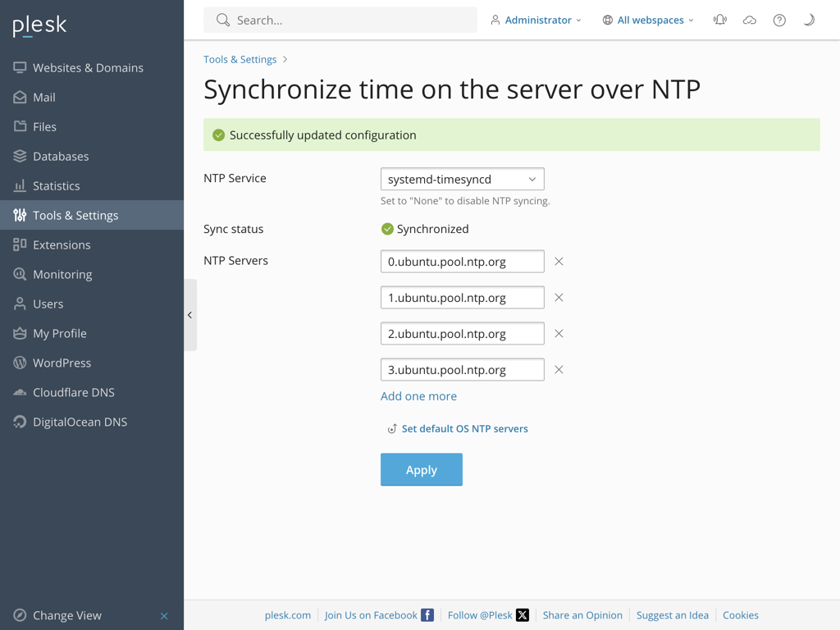840x630 pixels.
Task: Open the notifications bell
Action: [719, 20]
